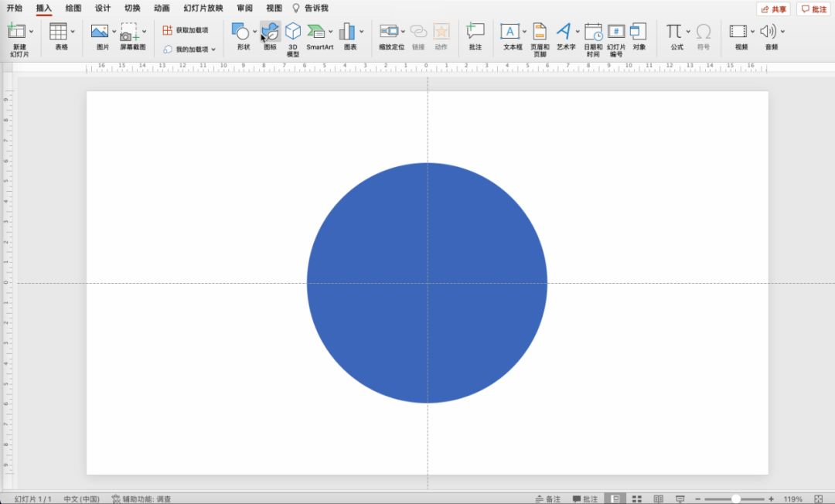Screen dimensions: 835x504
Task: Expand the Equation dropdown arrow
Action: click(688, 32)
